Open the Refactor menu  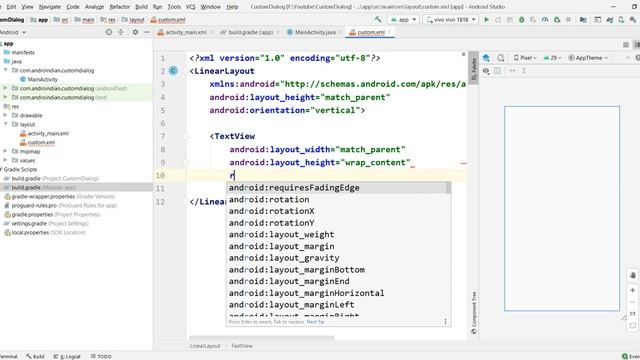[x=120, y=7]
